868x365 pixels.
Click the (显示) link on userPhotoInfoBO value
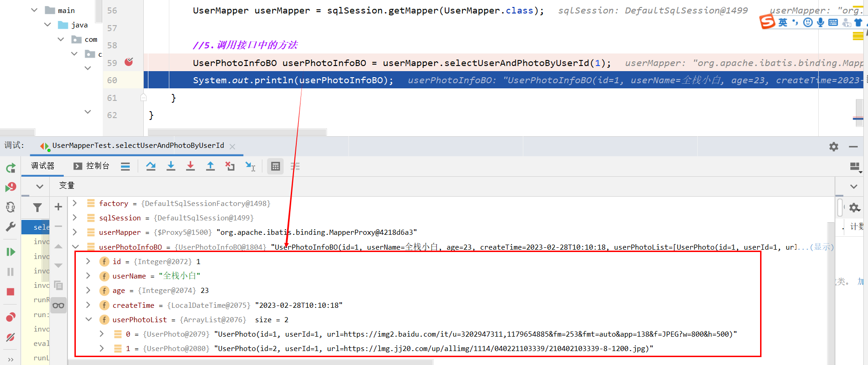click(821, 247)
